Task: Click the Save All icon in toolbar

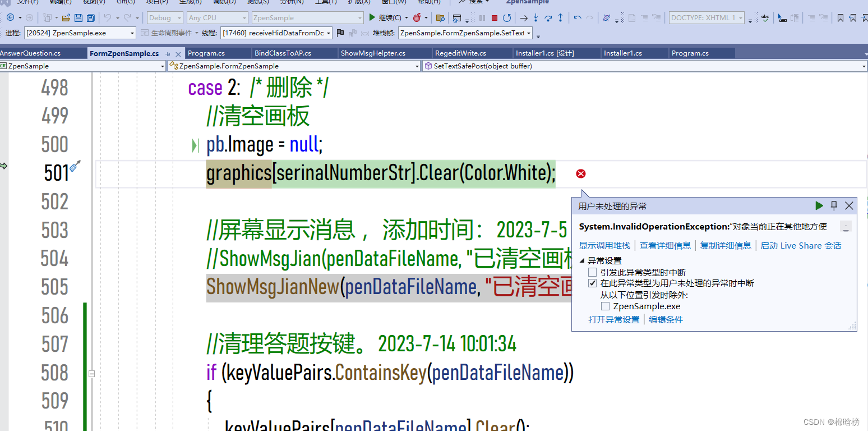Action: tap(90, 18)
